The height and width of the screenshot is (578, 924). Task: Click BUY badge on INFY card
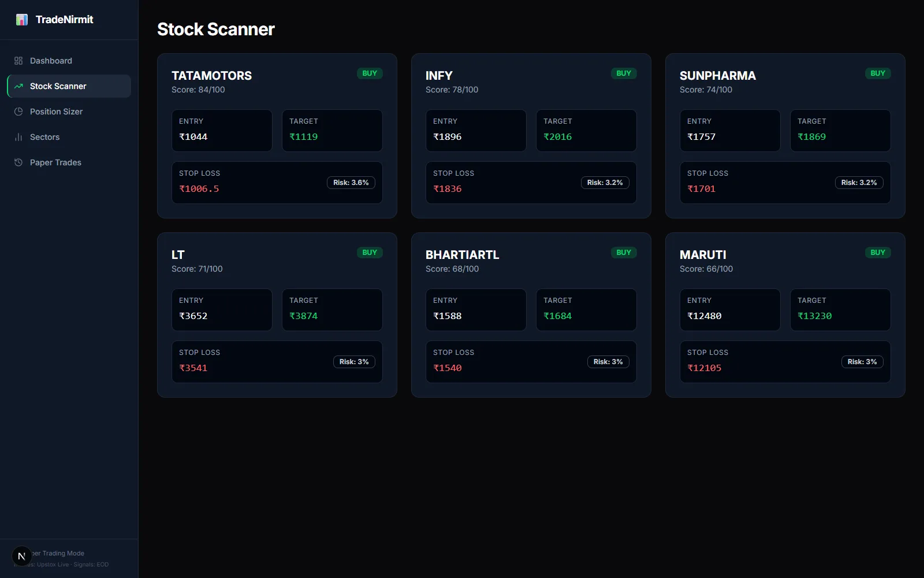(624, 73)
